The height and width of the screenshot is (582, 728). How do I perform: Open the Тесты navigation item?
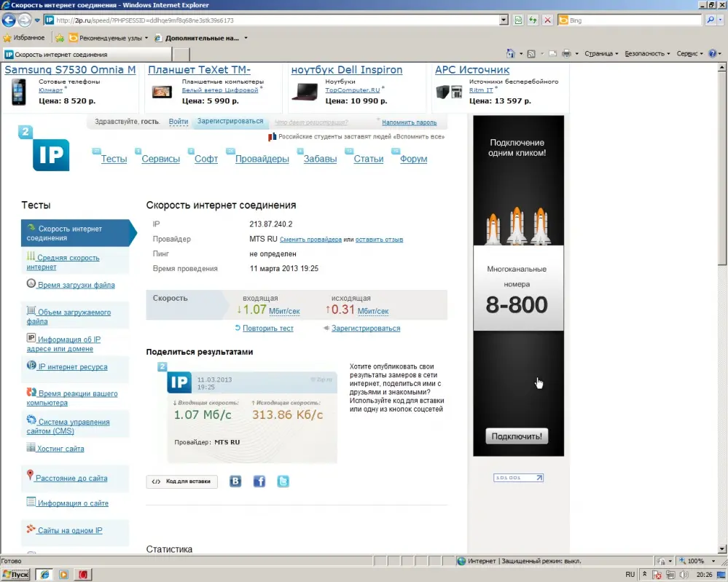[114, 159]
